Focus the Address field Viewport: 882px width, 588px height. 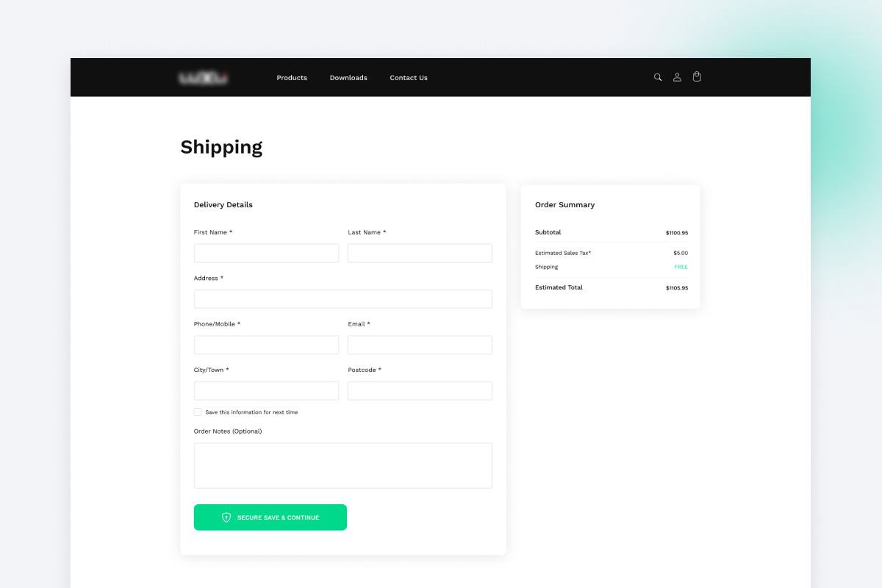[x=343, y=299]
